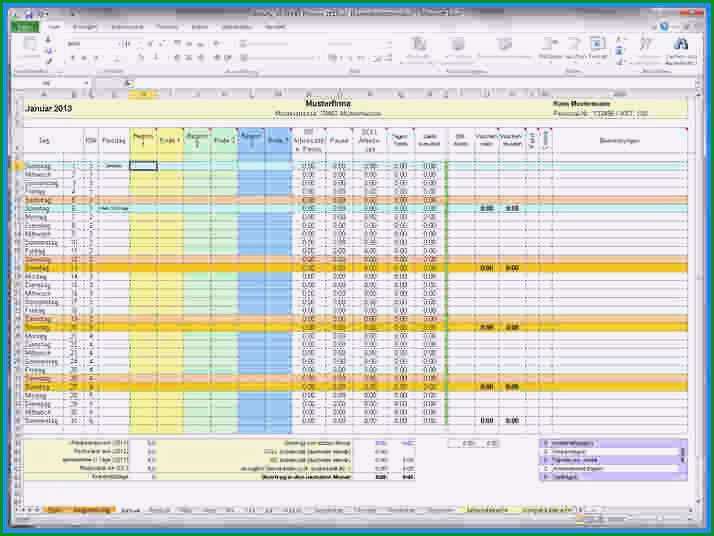Toggle bold formatting in the ribbon
Screen dimensions: 714x536
72,58
